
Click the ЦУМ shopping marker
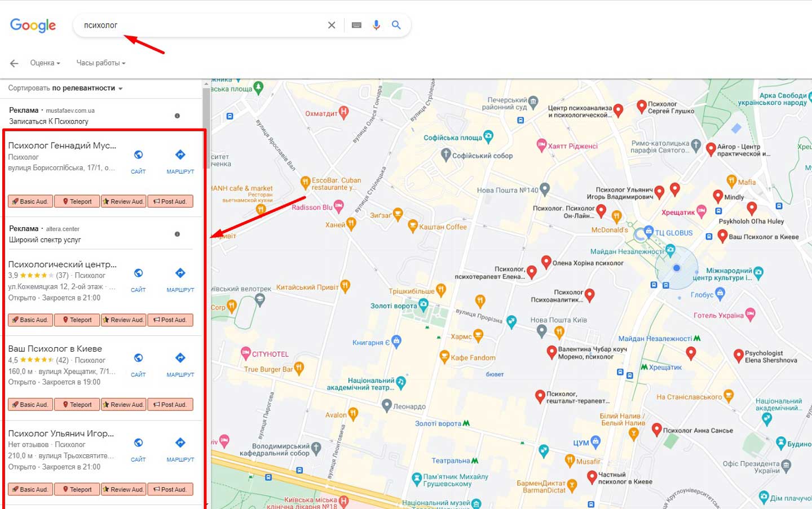(595, 442)
